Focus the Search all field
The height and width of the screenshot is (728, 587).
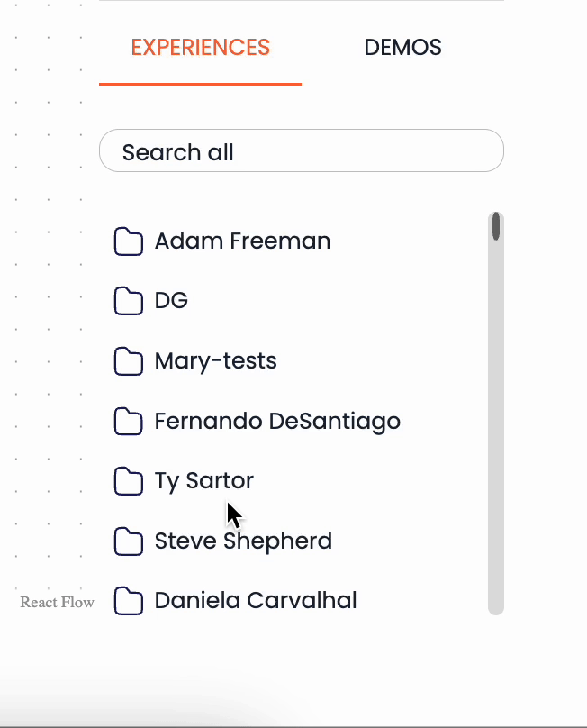tap(302, 150)
